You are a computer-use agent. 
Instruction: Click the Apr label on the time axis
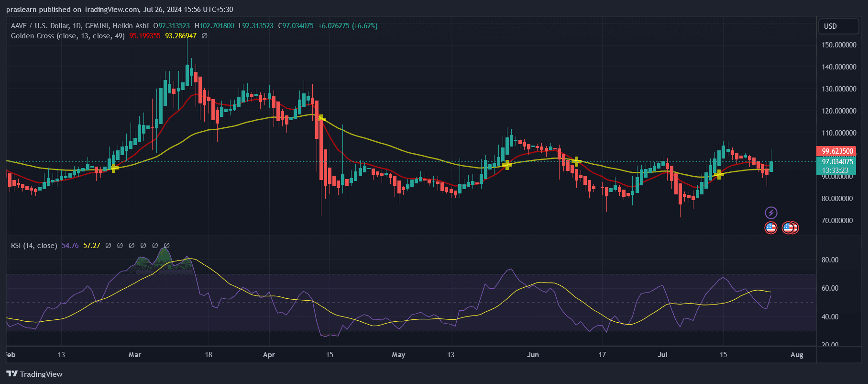[x=269, y=355]
